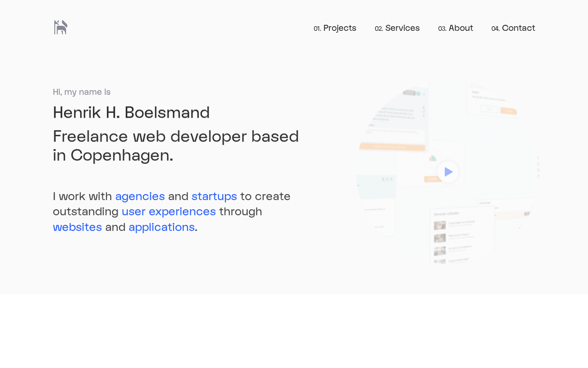Open the second news thumbnail under Seneste nyheder
Viewport: 588px width, 368px height.
(x=440, y=238)
